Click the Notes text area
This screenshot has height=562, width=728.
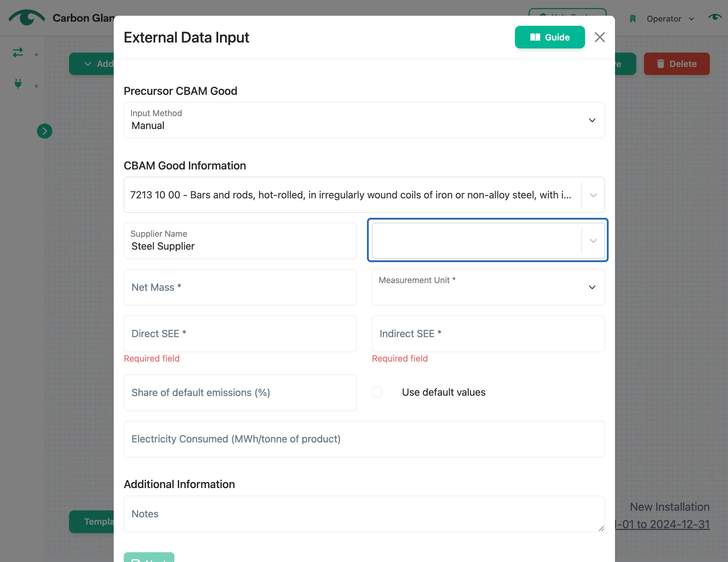point(364,514)
